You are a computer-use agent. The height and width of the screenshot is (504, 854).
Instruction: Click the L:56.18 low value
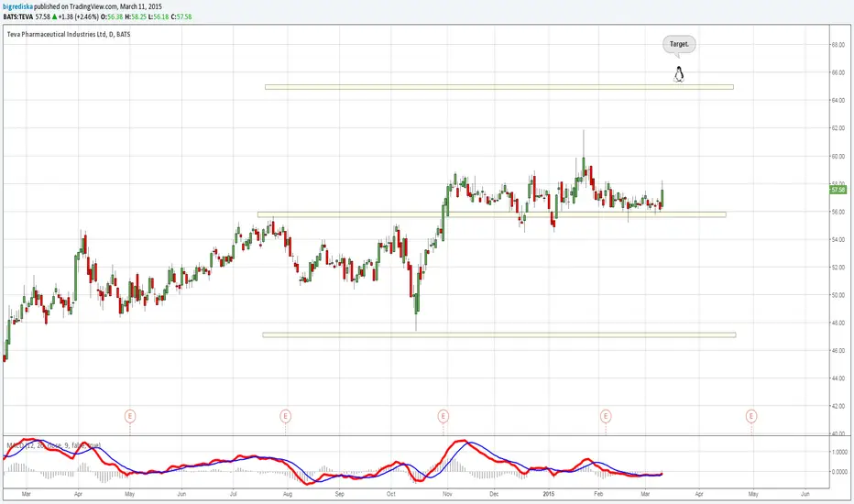[x=158, y=16]
